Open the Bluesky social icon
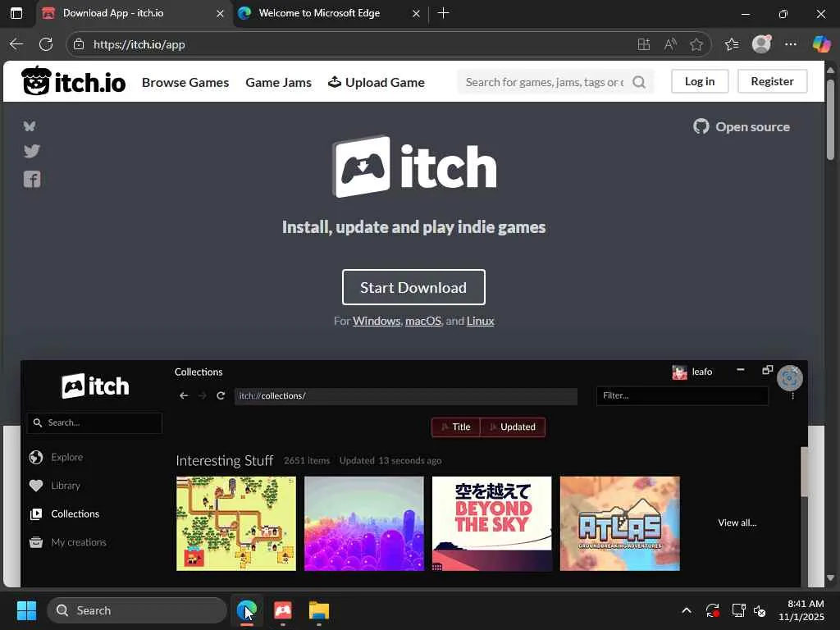Screen dimensions: 840x630 coord(30,126)
